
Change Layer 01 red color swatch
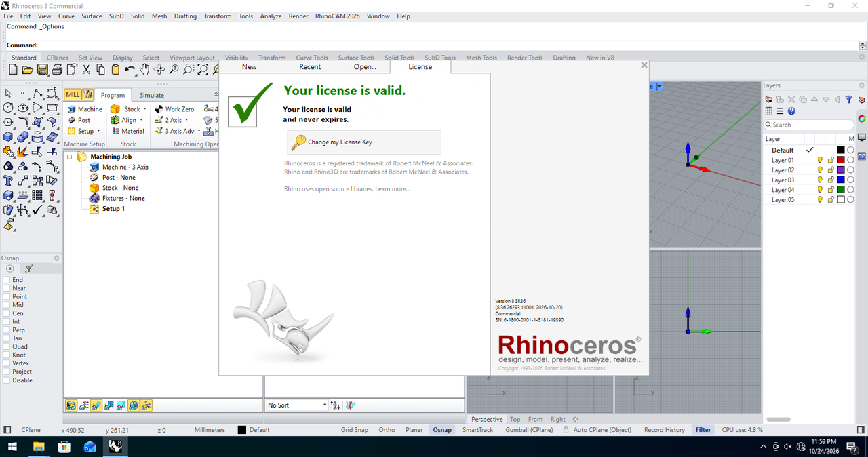click(x=841, y=160)
